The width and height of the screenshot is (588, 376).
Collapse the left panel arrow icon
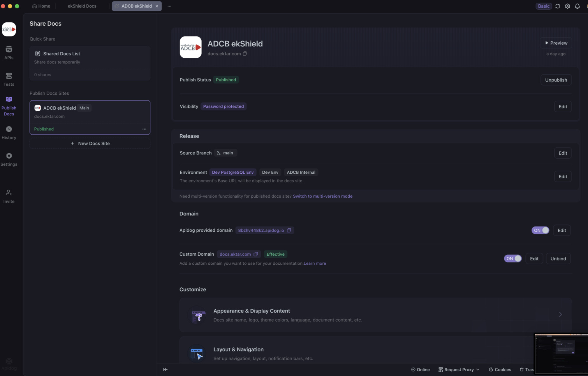pyautogui.click(x=165, y=369)
